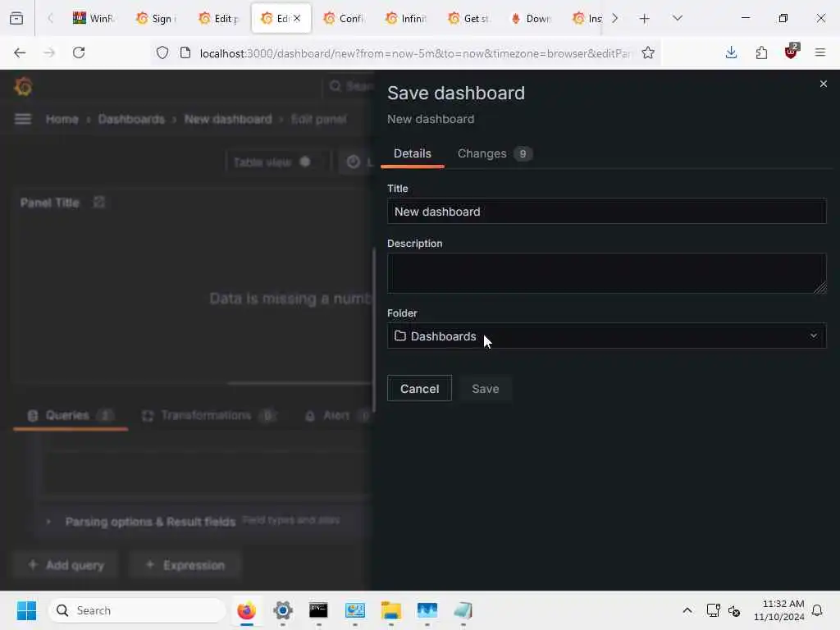Screen dimensions: 840x630
Task: Switch to the WinR browser tab
Action: click(x=94, y=18)
